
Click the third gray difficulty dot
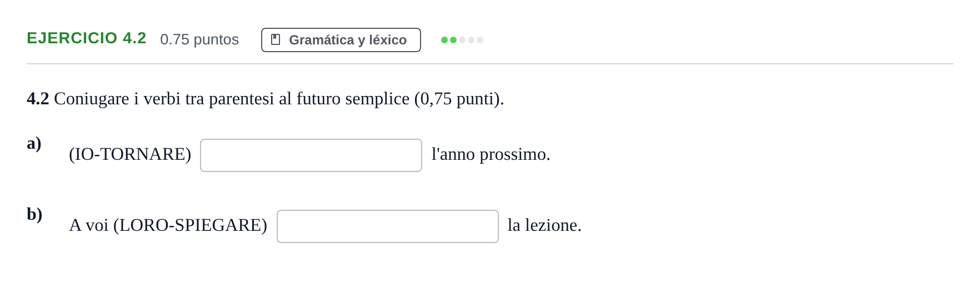click(x=462, y=40)
